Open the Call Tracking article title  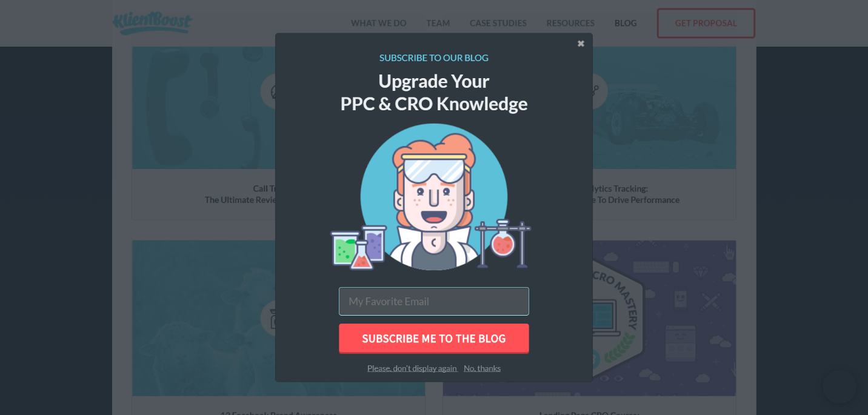[x=241, y=194]
